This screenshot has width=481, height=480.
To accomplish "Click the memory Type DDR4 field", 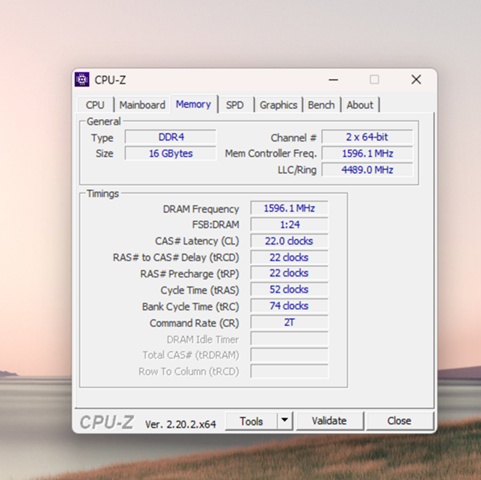I will pyautogui.click(x=171, y=137).
